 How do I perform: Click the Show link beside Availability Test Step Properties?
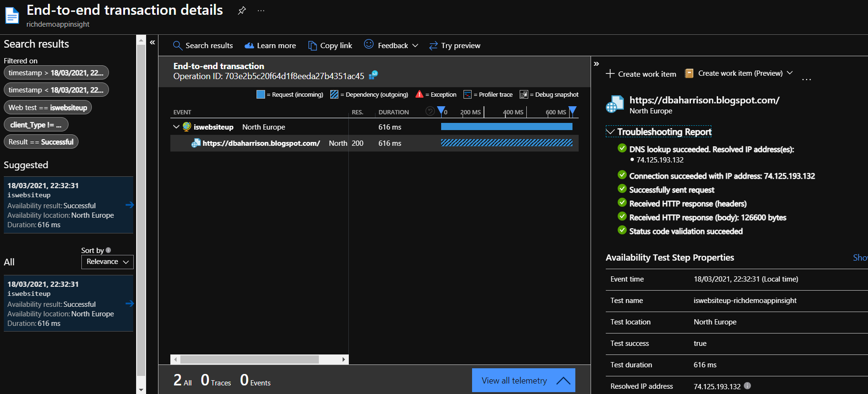click(x=860, y=257)
